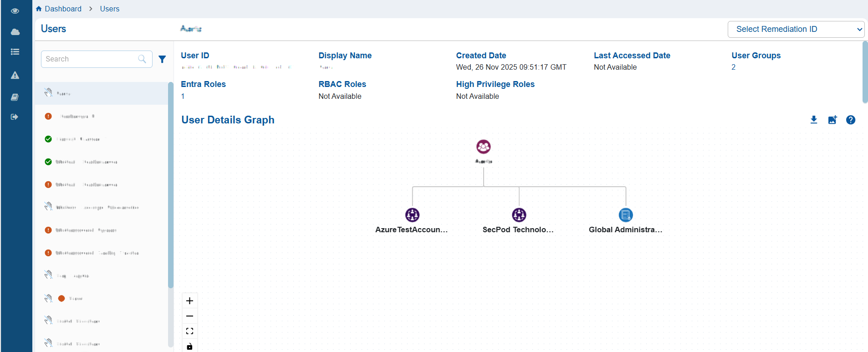Click the Users breadcrumb link
This screenshot has height=352, width=868.
click(x=110, y=9)
